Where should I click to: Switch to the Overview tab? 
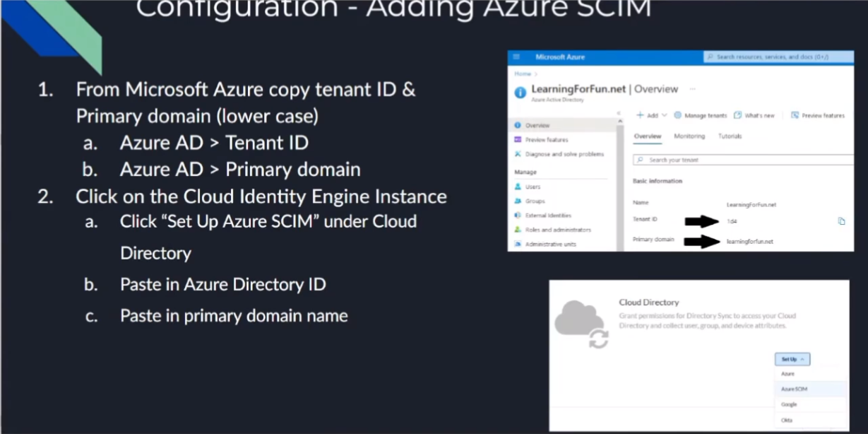[648, 136]
